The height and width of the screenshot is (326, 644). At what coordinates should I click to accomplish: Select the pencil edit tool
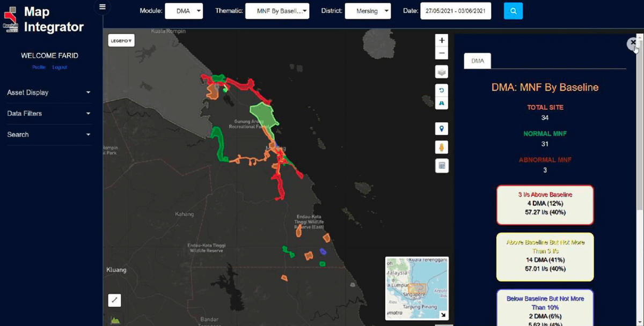tap(114, 300)
